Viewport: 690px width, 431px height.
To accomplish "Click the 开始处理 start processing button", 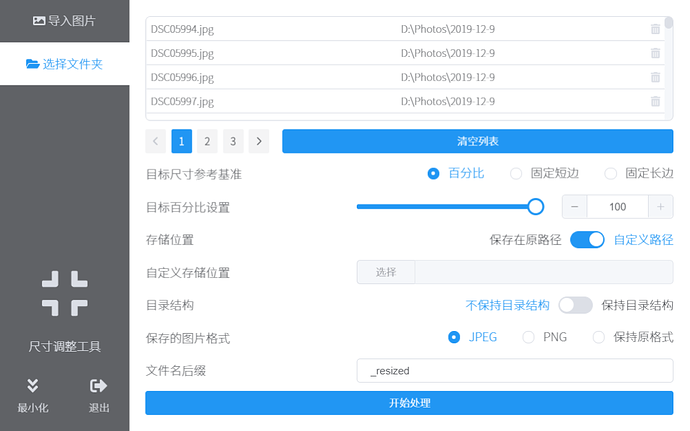I will pyautogui.click(x=409, y=403).
